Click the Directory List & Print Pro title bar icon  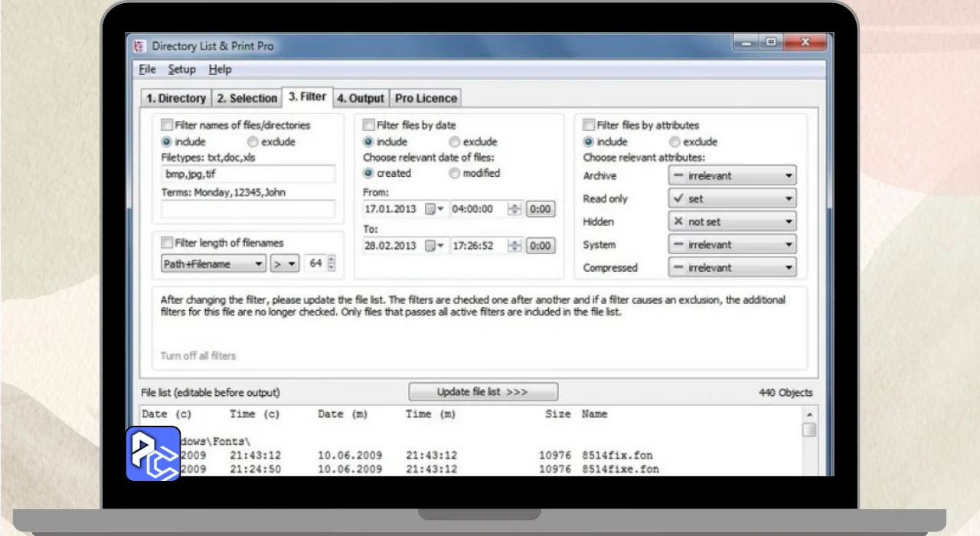click(139, 46)
